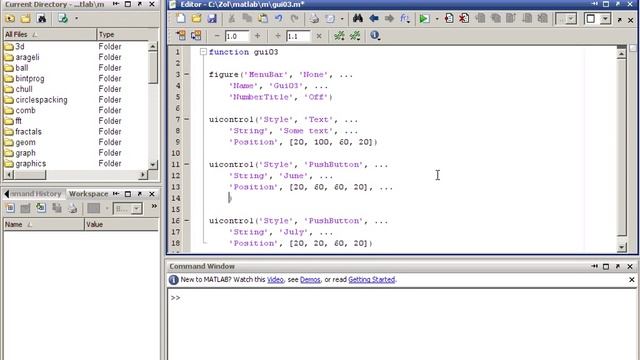
Task: Sort Workspace by the Name column
Action: (43, 224)
